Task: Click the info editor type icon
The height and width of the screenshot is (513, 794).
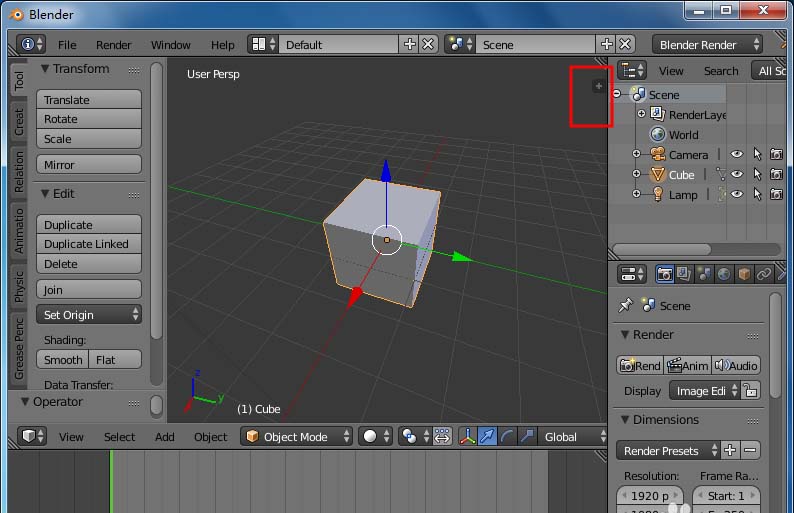Action: point(32,45)
